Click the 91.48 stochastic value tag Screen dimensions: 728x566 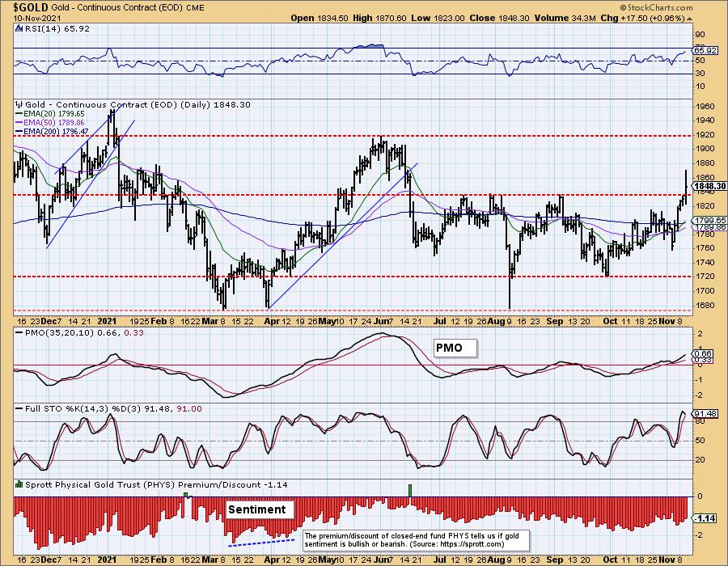tap(705, 413)
